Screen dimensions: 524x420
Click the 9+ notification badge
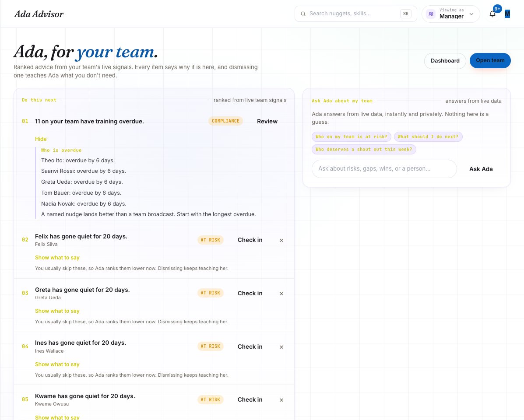click(x=497, y=9)
